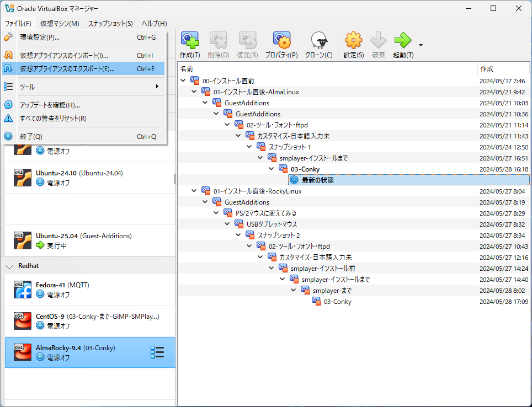Collapse the スナップショット 2 node
Viewport: 532px width, 407px height.
[x=238, y=235]
